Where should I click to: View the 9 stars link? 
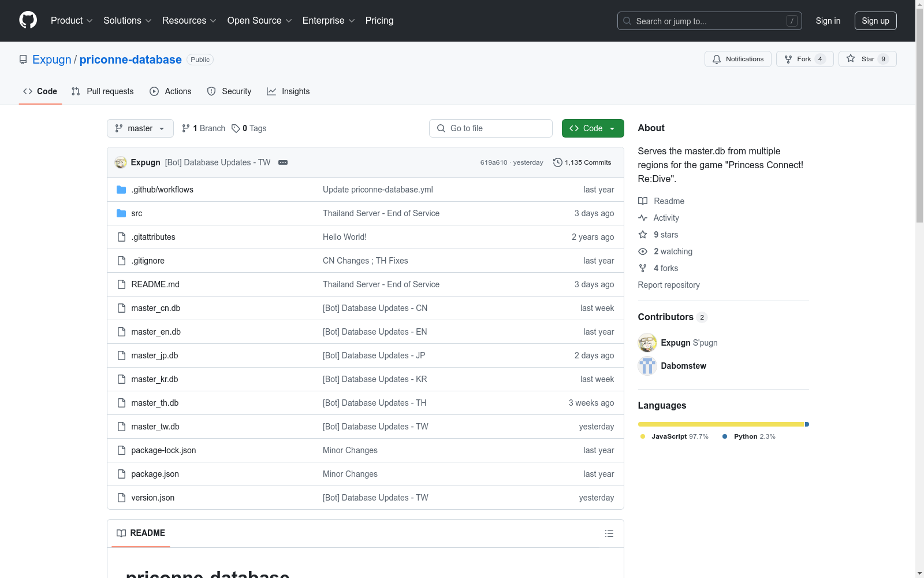tap(658, 235)
